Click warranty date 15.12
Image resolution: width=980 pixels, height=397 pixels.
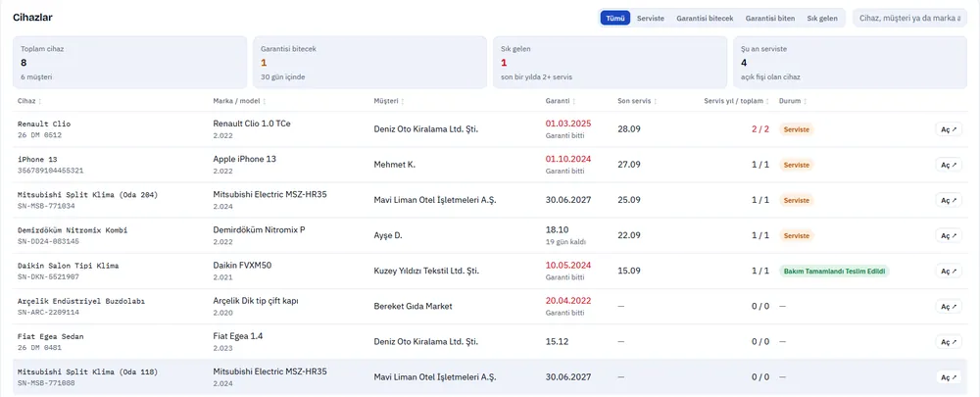point(557,342)
